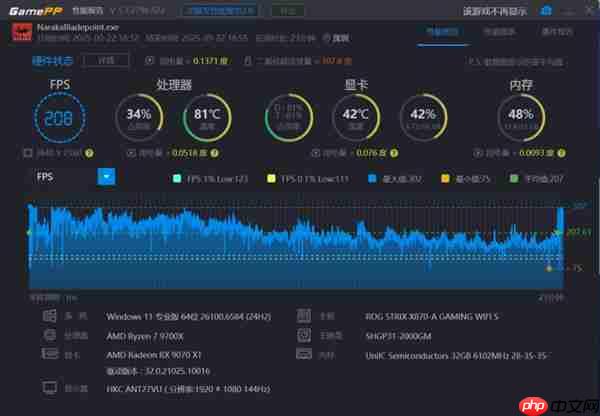Select the first highlighted tab at top right
Viewport: 600px width, 416px height.
click(443, 32)
